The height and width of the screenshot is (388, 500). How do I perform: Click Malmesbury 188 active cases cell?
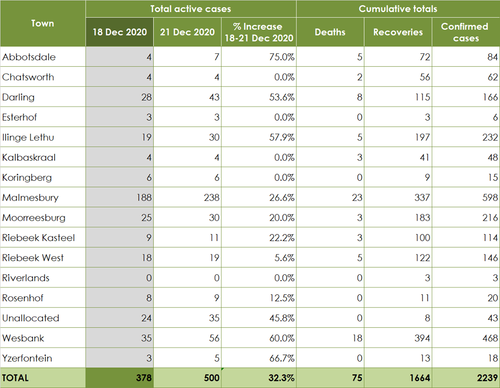[119, 197]
